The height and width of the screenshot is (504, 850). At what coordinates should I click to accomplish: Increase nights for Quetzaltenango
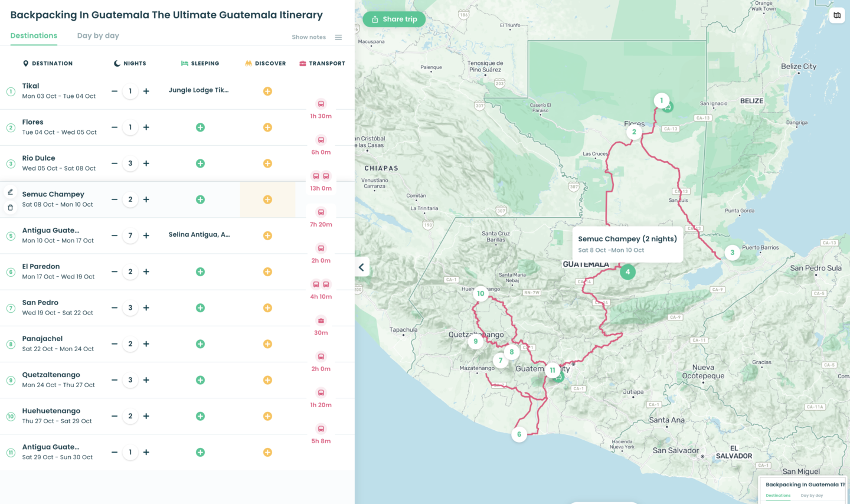click(146, 380)
